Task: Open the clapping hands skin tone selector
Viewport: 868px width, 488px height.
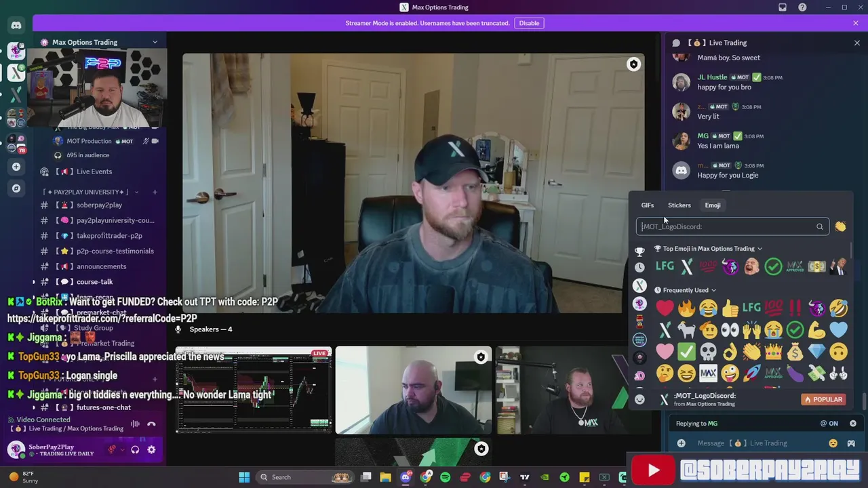Action: 840,226
